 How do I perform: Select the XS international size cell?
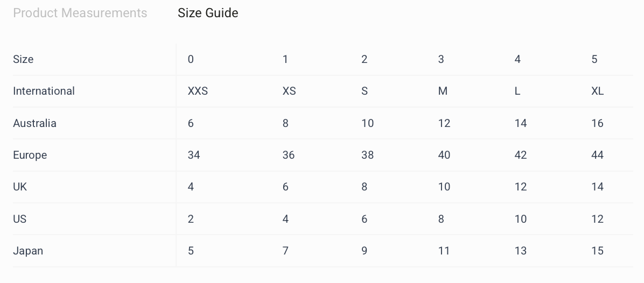tap(289, 91)
